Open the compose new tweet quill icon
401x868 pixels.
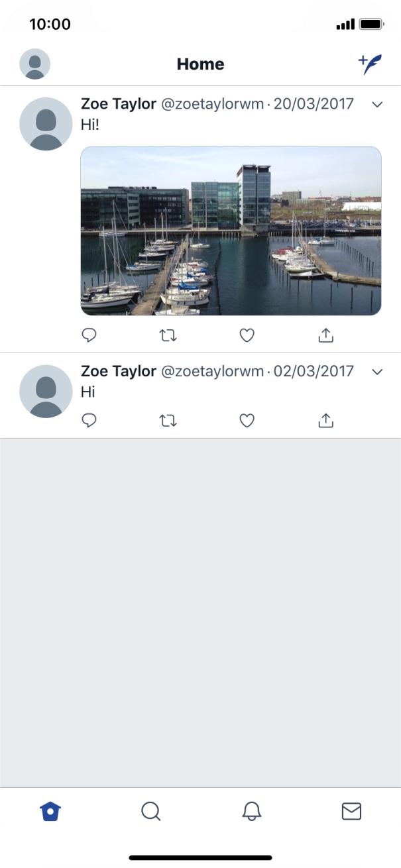tap(371, 62)
